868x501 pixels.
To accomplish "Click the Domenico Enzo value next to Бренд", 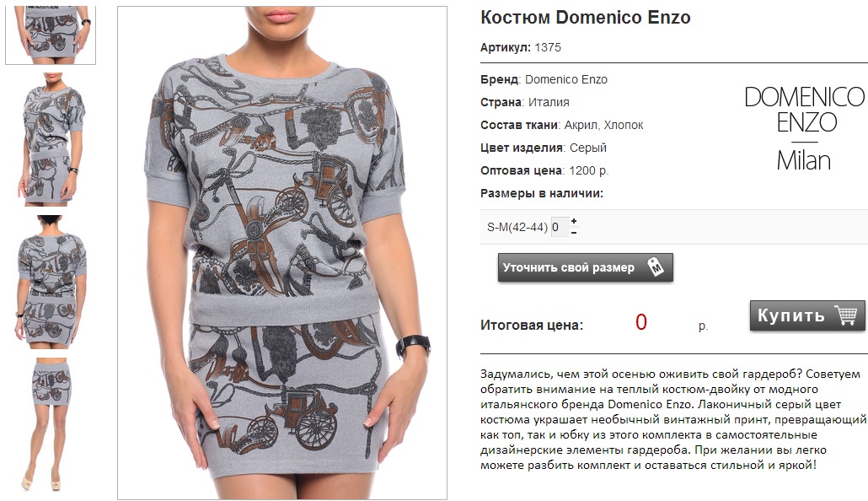I will [x=565, y=79].
